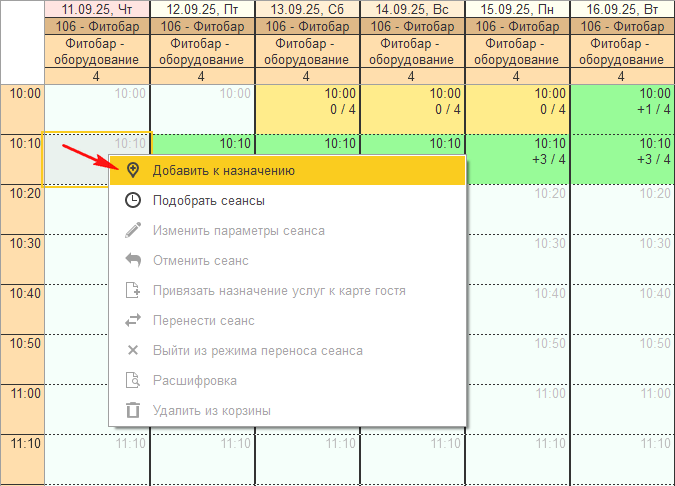Click the 10:10 time row label
Screen dimensions: 675x486
23,159
